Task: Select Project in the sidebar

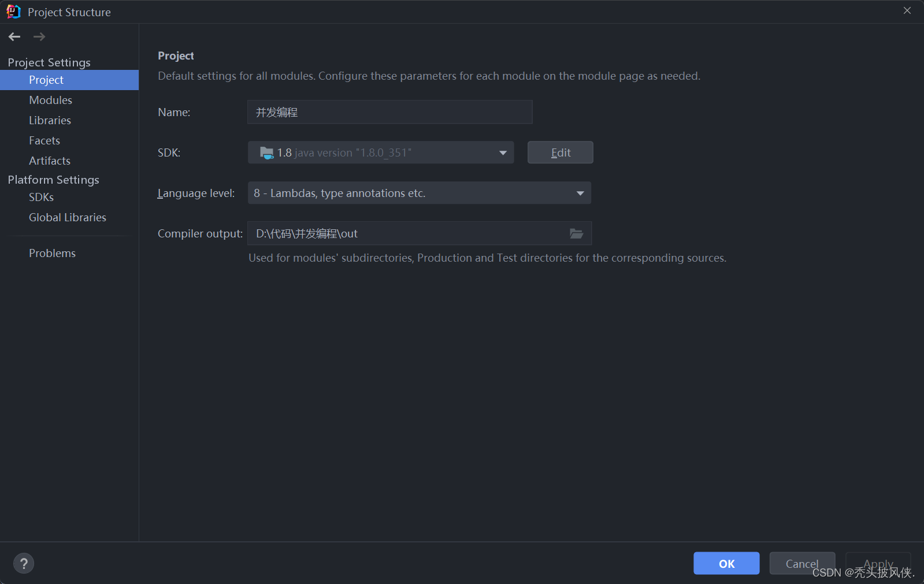Action: 69,80
